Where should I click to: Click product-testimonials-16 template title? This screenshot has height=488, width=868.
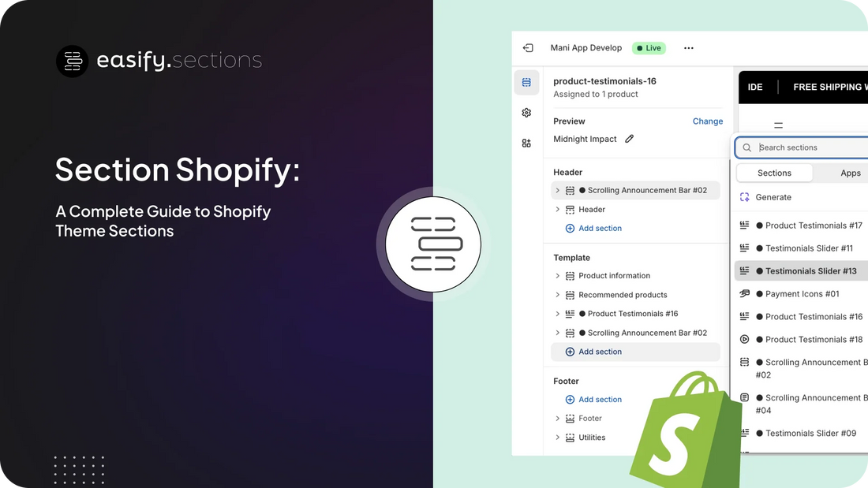pyautogui.click(x=604, y=81)
